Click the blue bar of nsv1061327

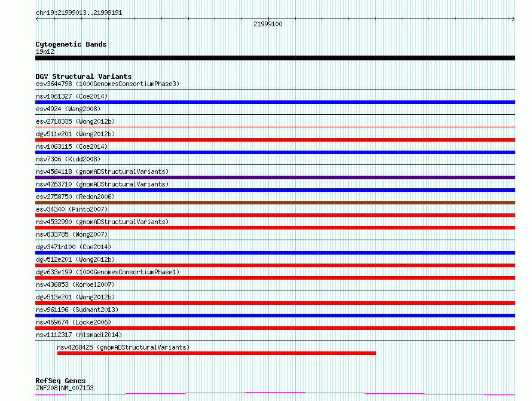pos(275,102)
